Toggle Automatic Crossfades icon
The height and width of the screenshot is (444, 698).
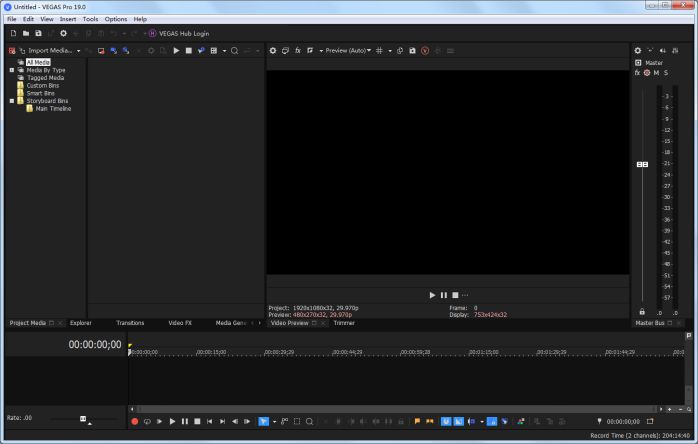[x=459, y=421]
